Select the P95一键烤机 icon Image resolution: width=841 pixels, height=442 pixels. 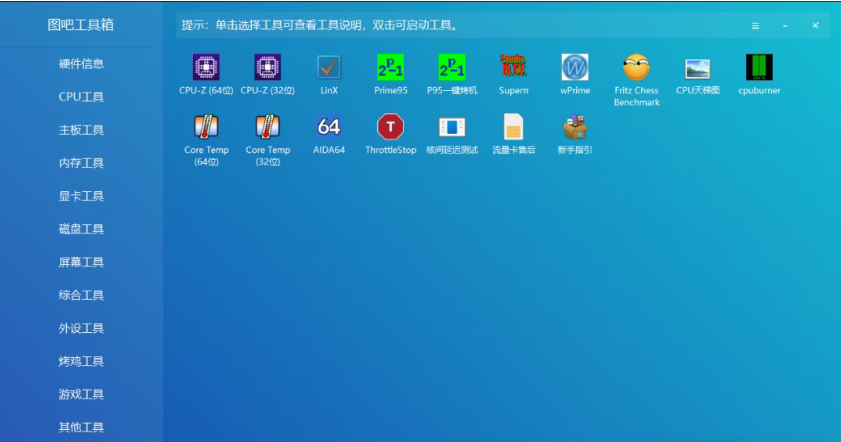click(x=452, y=68)
